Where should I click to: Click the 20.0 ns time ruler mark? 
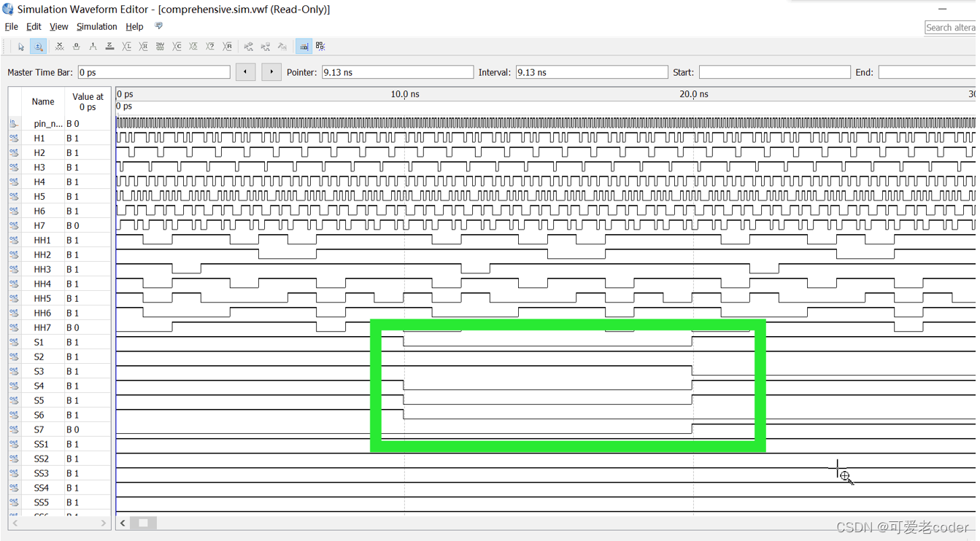click(694, 94)
